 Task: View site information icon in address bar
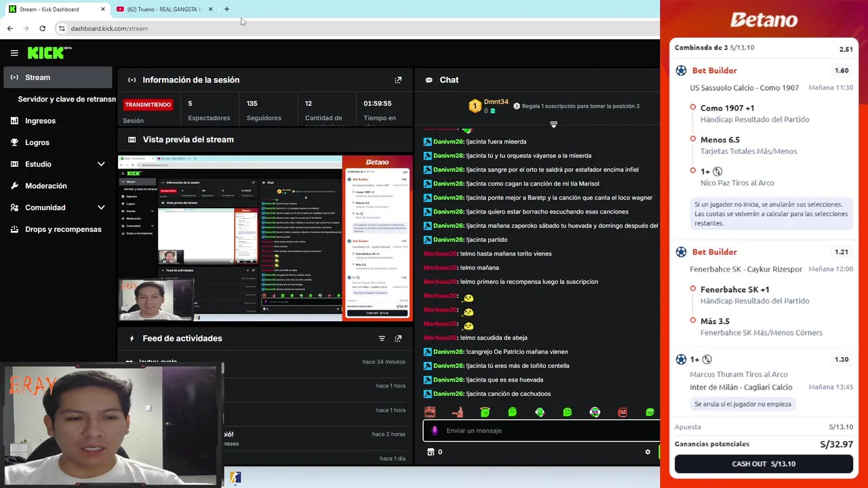(62, 28)
